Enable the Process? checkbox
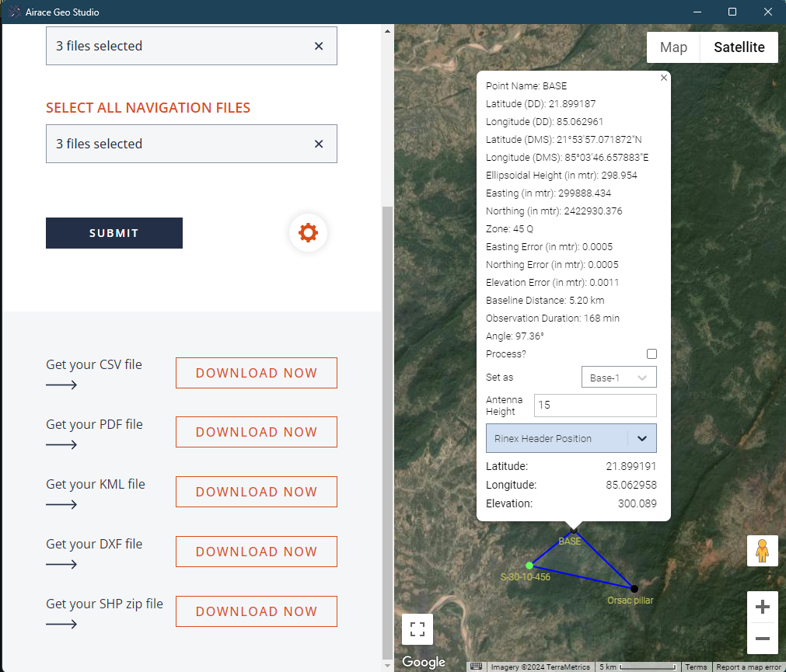The image size is (786, 672). (652, 354)
